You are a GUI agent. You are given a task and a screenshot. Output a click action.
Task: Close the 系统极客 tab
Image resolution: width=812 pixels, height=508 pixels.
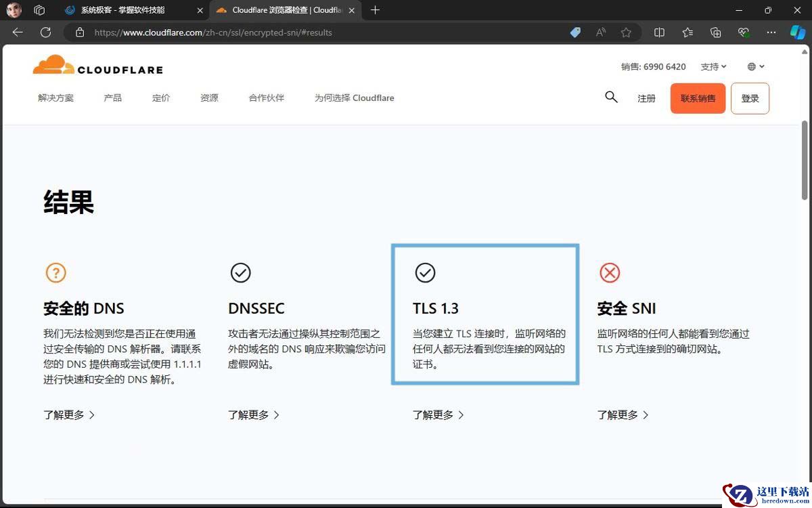point(200,10)
